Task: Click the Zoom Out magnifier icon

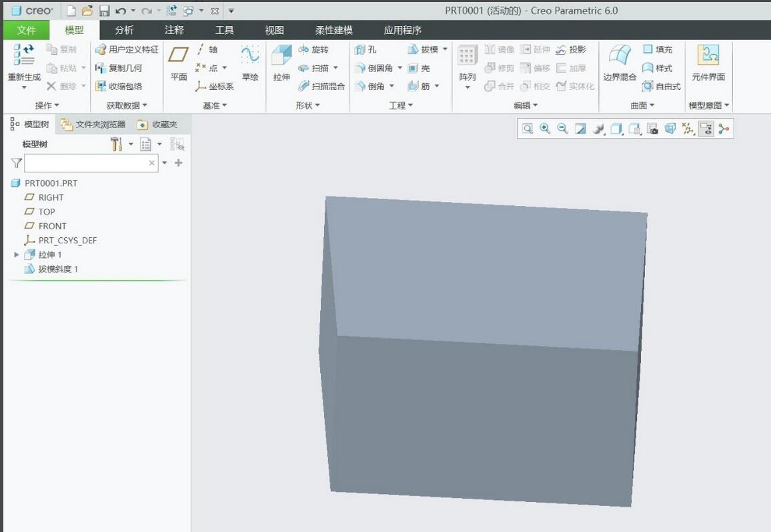Action: [562, 129]
